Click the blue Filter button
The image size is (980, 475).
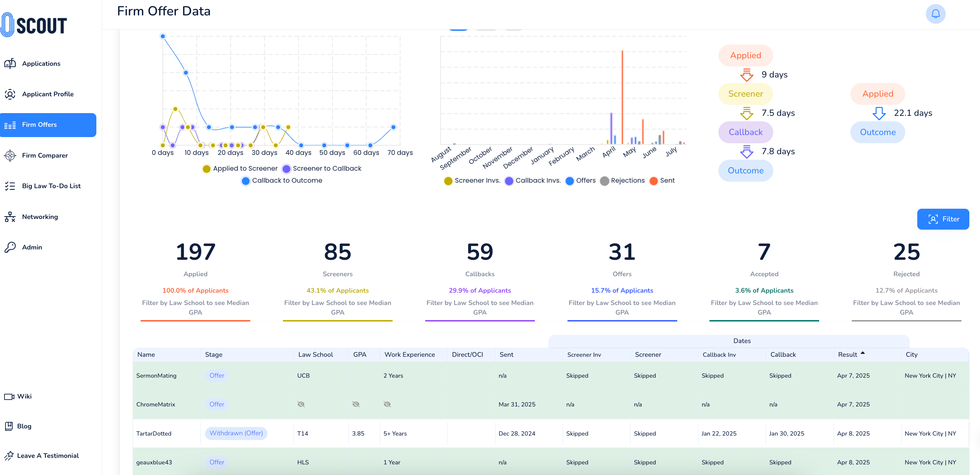pyautogui.click(x=943, y=219)
